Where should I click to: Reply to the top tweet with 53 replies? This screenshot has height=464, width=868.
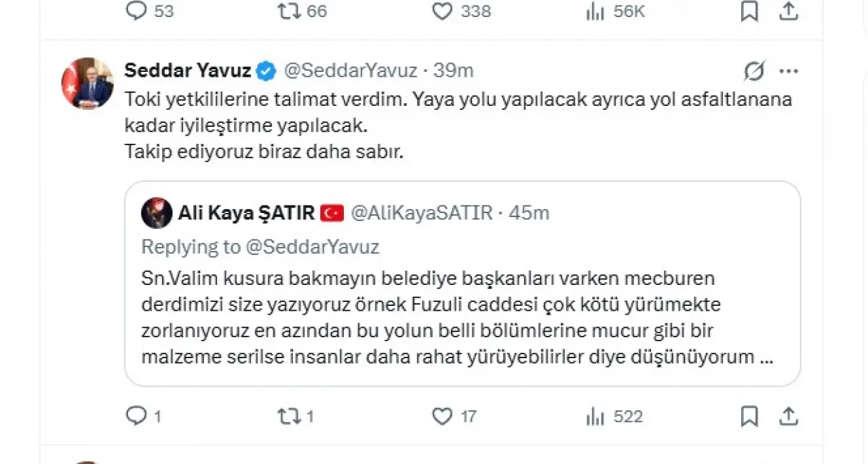(137, 11)
